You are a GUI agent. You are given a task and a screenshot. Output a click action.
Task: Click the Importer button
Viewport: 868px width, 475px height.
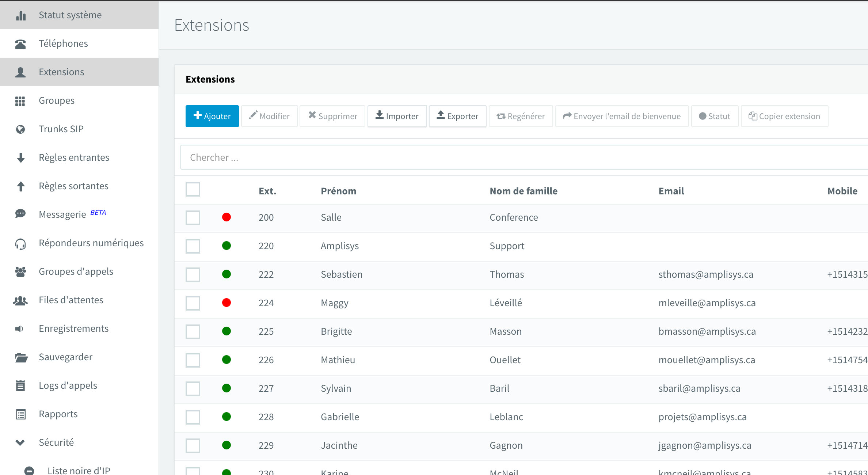pyautogui.click(x=397, y=116)
